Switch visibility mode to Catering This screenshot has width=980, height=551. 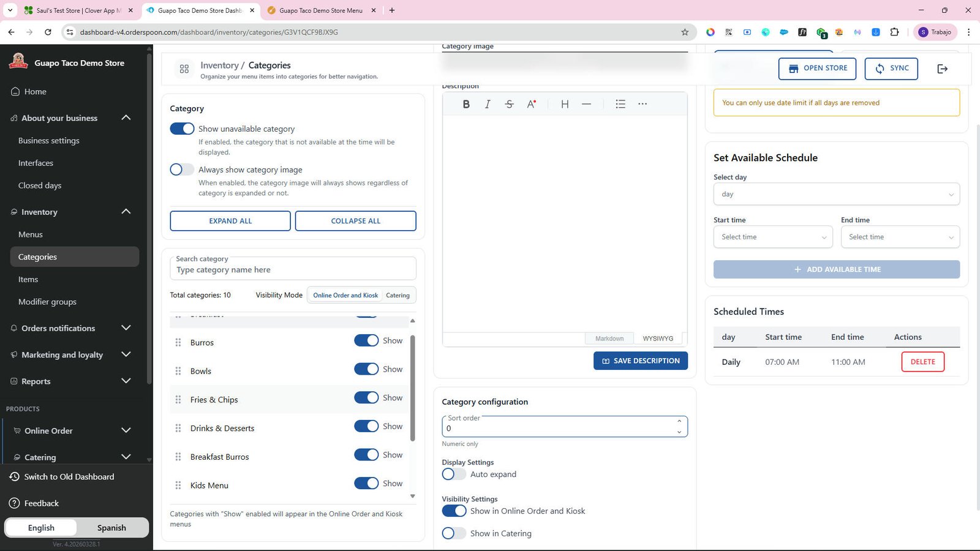[398, 295]
